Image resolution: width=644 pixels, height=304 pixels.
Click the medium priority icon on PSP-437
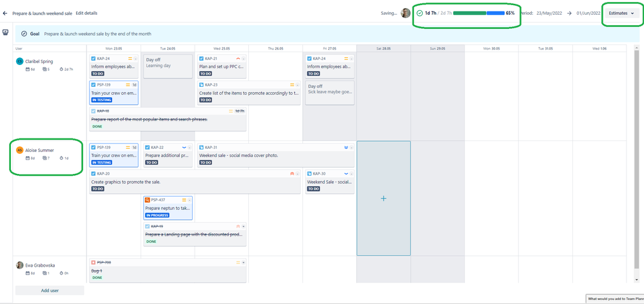point(184,200)
